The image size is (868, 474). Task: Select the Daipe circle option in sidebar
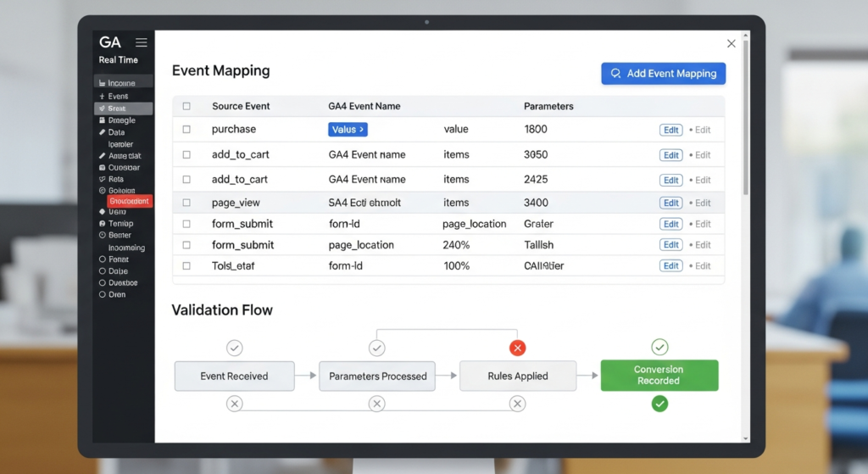102,271
